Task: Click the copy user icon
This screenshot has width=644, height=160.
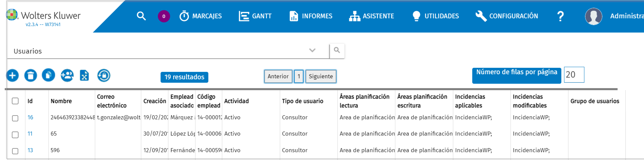Action: pos(48,75)
